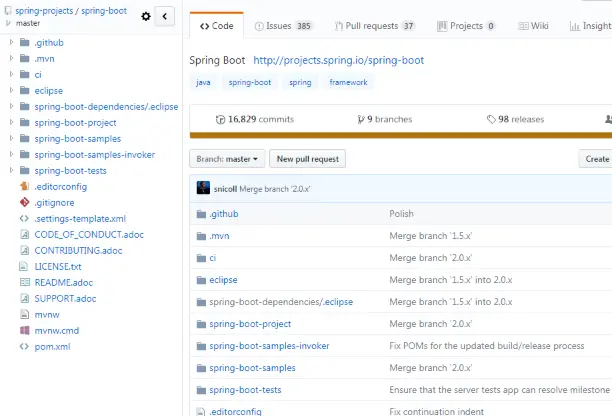Open the Pull requests tab
The height and width of the screenshot is (416, 612).
click(x=375, y=26)
